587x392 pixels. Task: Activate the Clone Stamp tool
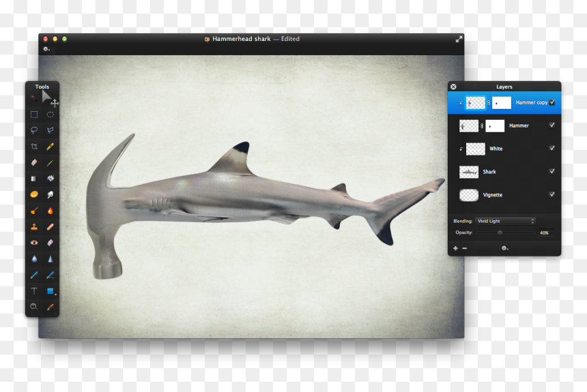click(34, 226)
